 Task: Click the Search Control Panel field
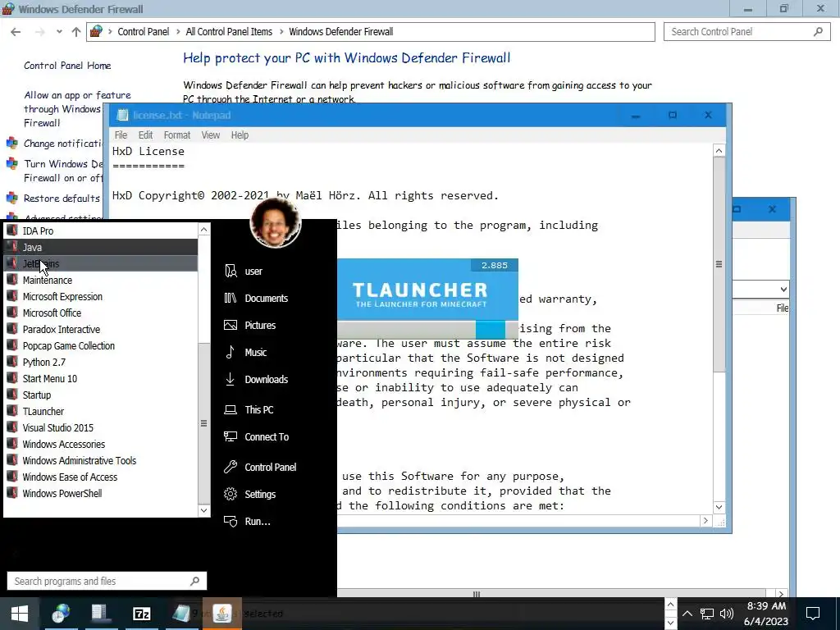[746, 32]
